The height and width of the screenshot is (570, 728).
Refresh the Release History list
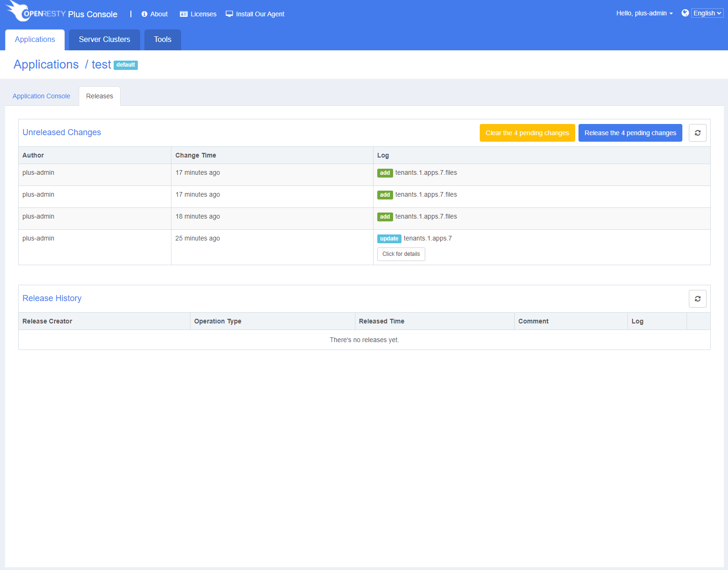(x=698, y=299)
